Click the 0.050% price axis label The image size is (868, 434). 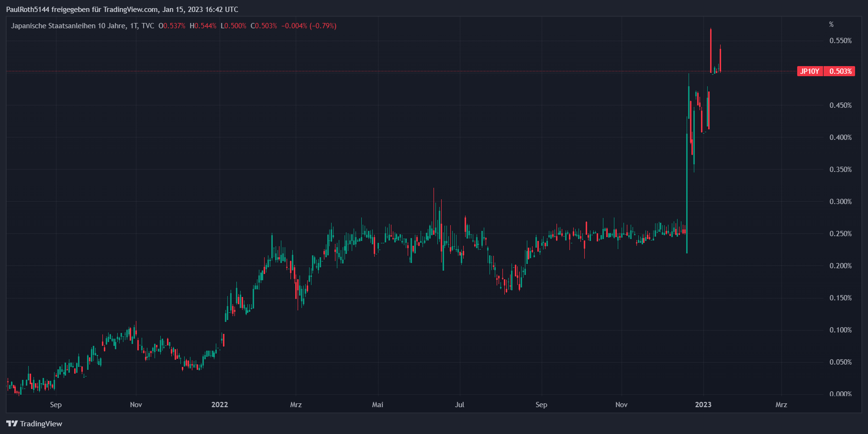[840, 362]
